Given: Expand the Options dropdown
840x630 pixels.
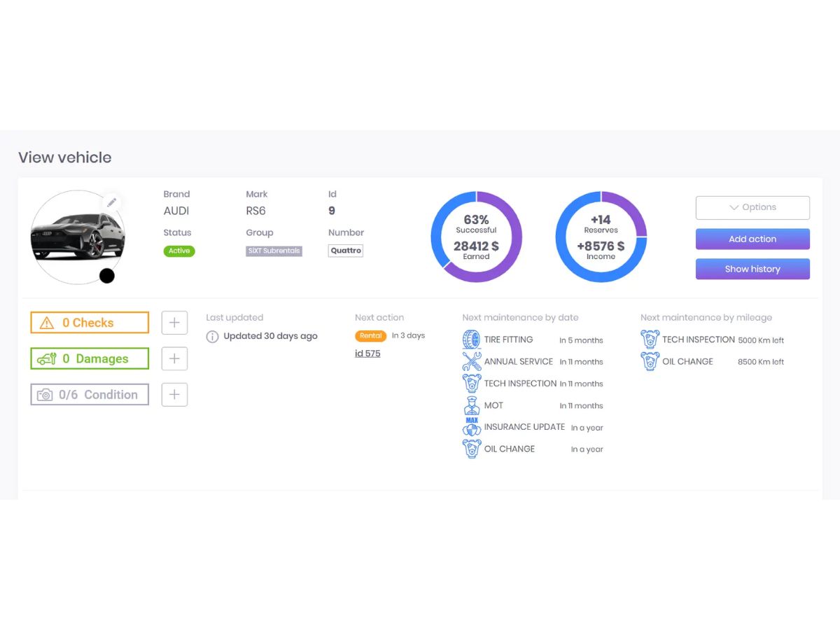Looking at the screenshot, I should click(752, 207).
